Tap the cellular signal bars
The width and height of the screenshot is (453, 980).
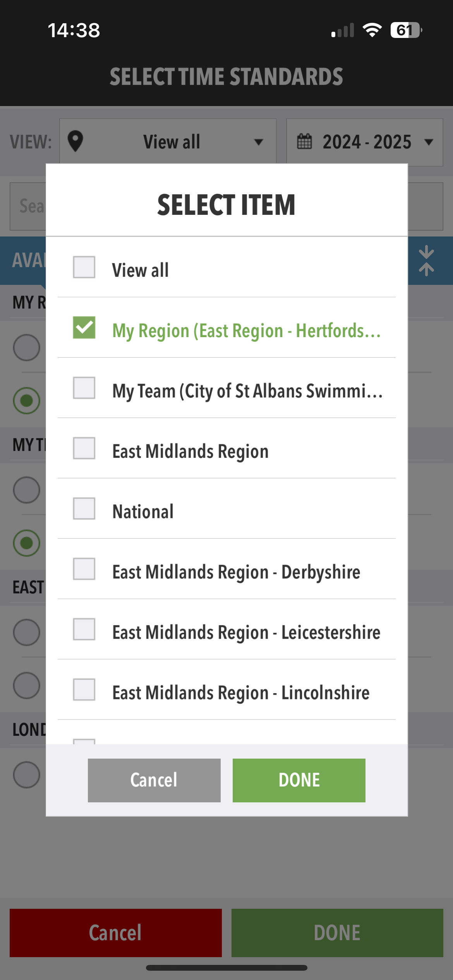(x=343, y=30)
